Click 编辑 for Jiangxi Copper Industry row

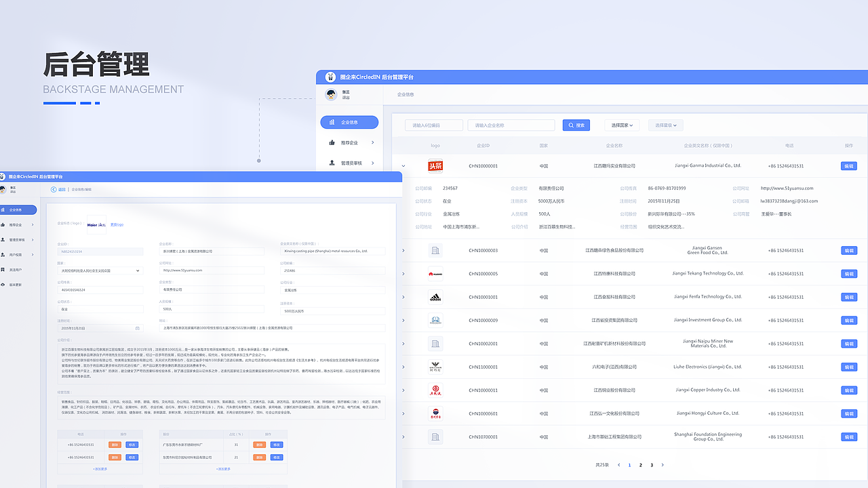(848, 390)
